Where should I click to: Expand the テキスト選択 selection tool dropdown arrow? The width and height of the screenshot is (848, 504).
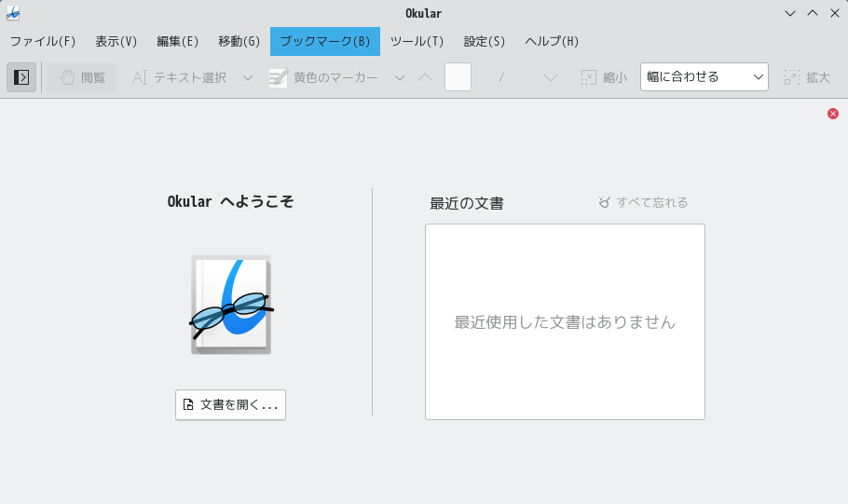pos(248,78)
